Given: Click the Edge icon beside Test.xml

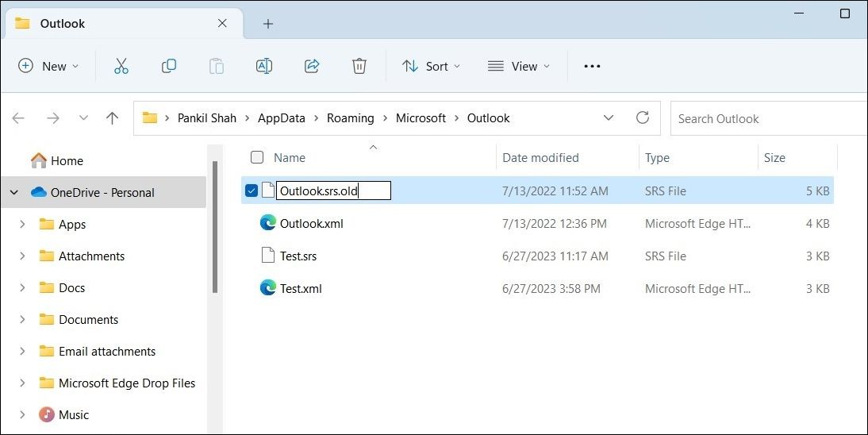Looking at the screenshot, I should 268,287.
